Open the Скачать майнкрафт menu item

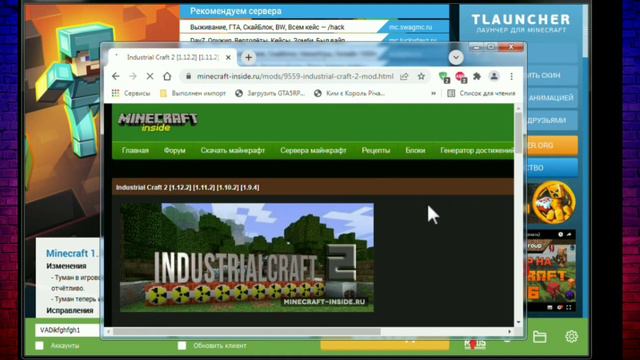(x=233, y=150)
